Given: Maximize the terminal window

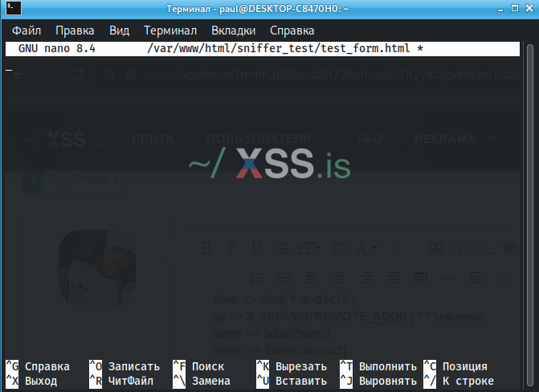Looking at the screenshot, I should coord(515,8).
